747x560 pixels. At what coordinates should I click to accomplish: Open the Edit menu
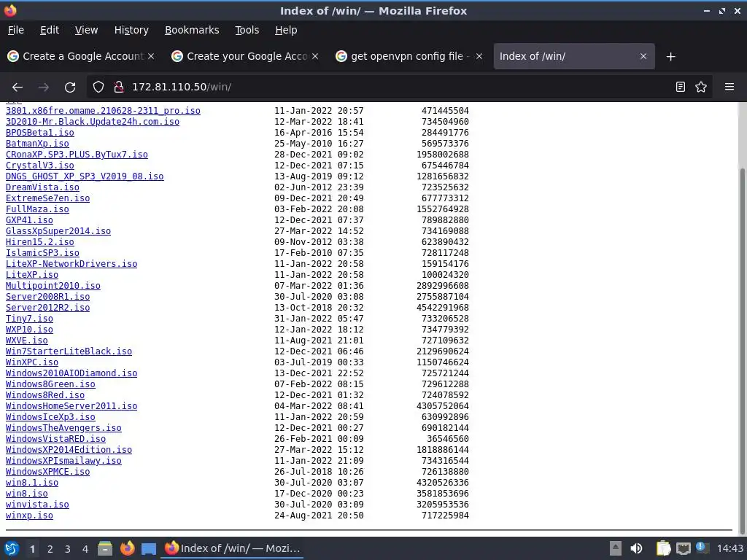[x=50, y=30]
